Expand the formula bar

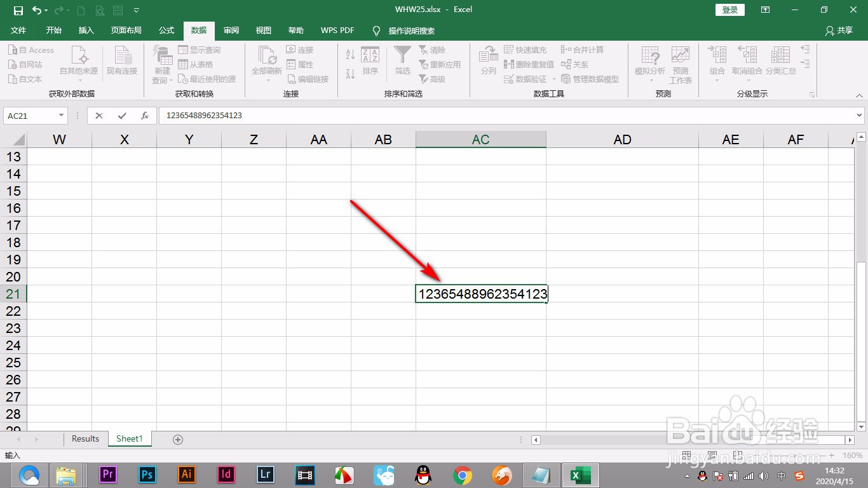(859, 116)
